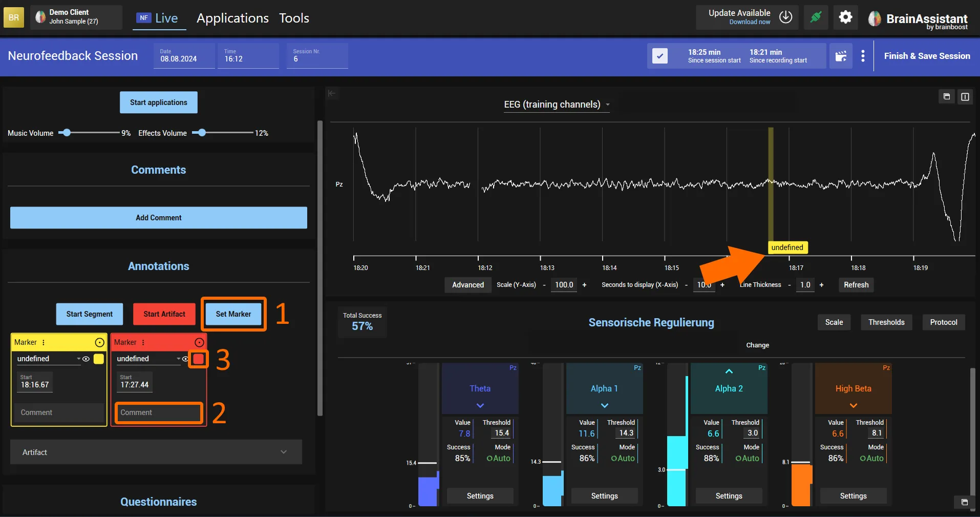980x517 pixels.
Task: Open the Tools menu
Action: 294,18
